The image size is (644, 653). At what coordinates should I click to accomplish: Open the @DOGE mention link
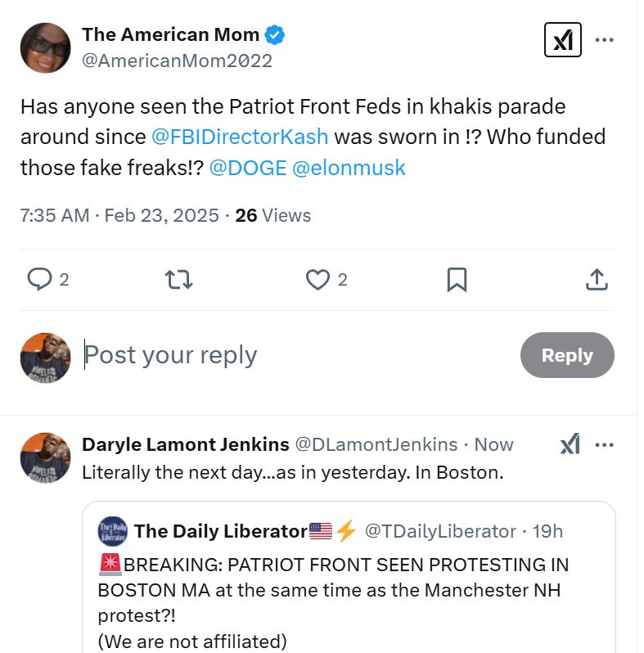pos(247,168)
